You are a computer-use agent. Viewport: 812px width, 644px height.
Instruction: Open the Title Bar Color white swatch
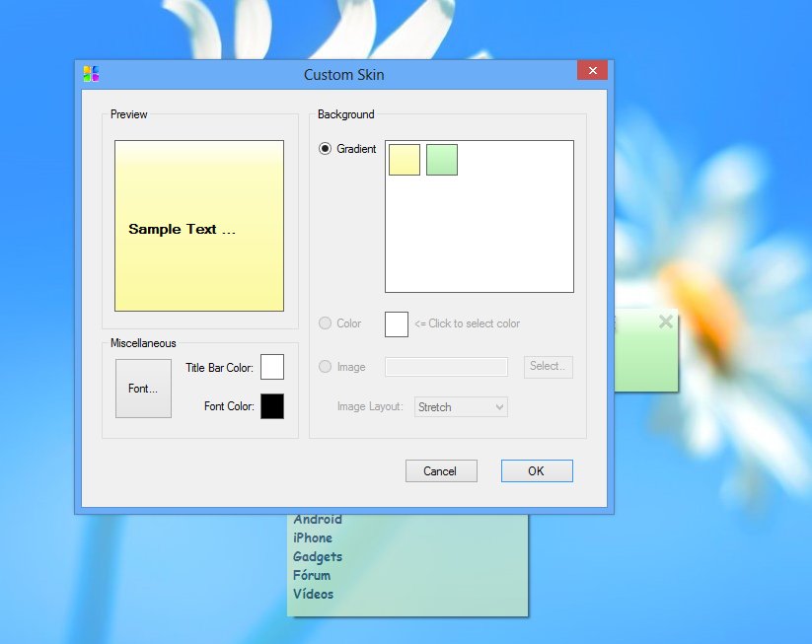pos(272,367)
